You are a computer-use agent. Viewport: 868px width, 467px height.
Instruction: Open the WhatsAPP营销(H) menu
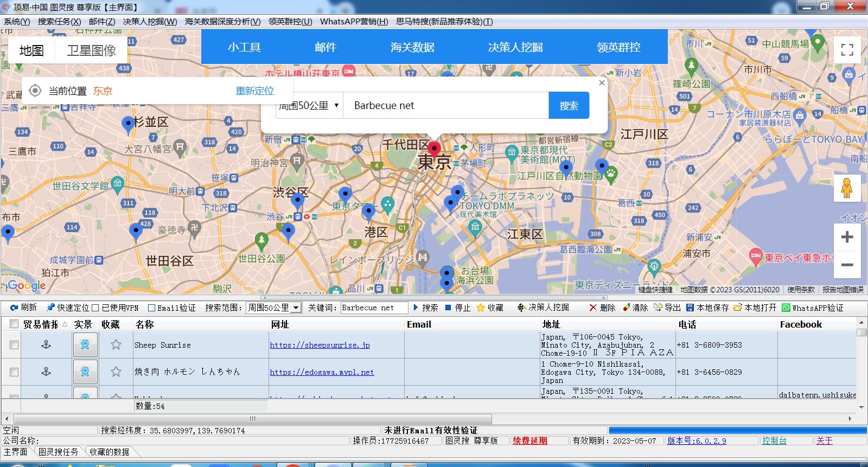(354, 22)
